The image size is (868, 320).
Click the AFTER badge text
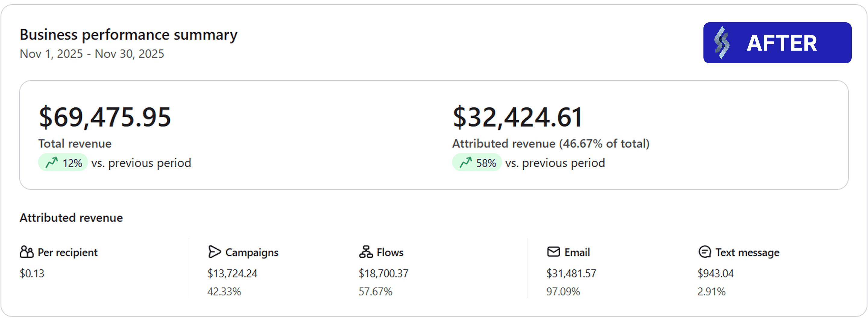tap(782, 43)
